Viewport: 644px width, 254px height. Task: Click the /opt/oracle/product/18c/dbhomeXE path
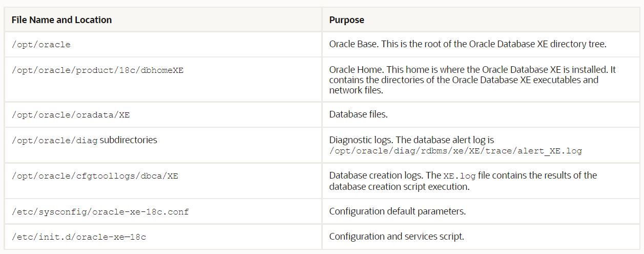coord(97,70)
